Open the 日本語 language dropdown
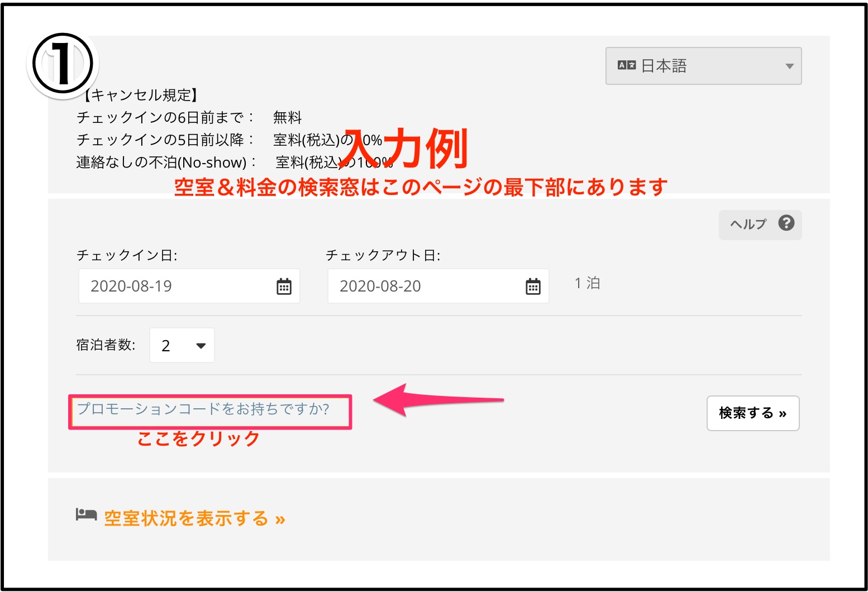This screenshot has height=592, width=868. [703, 66]
